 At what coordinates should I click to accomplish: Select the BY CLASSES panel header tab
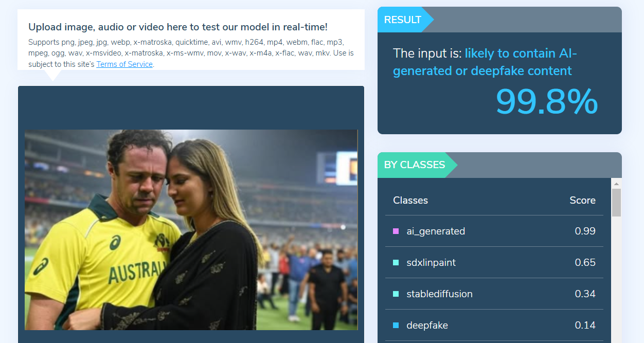[x=417, y=165]
